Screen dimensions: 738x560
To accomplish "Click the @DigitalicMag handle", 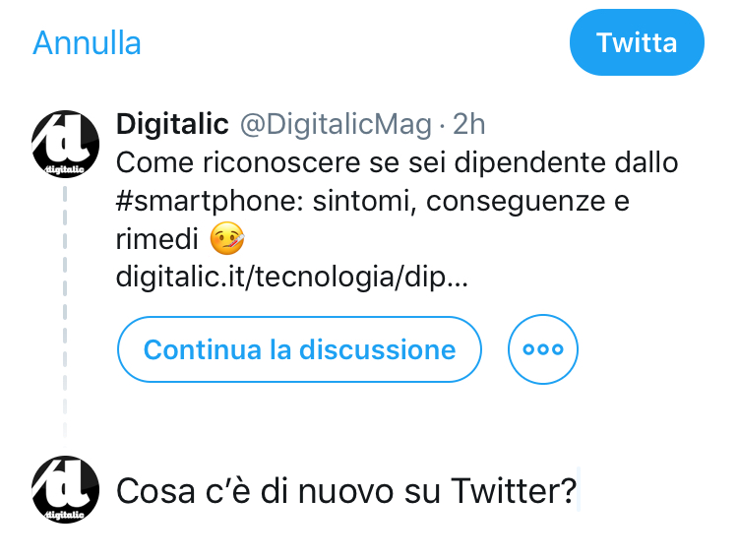I will (336, 125).
